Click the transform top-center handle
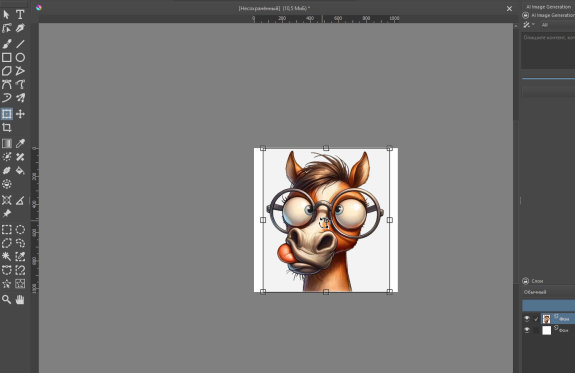The width and height of the screenshot is (575, 373). tap(326, 148)
